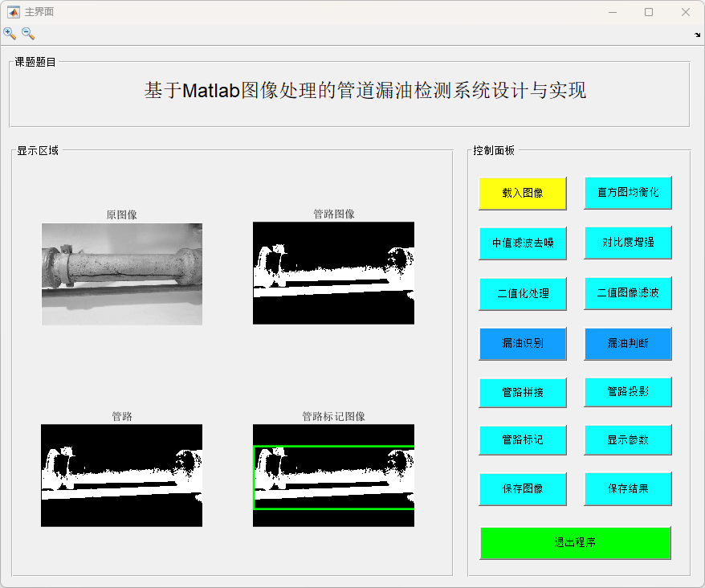Click the zoom out magnifier icon

[28, 34]
